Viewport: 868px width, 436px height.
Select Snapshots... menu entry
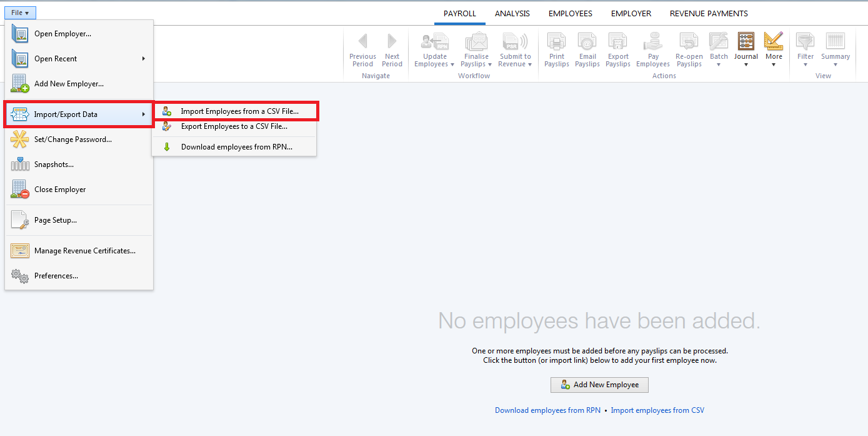pos(79,165)
